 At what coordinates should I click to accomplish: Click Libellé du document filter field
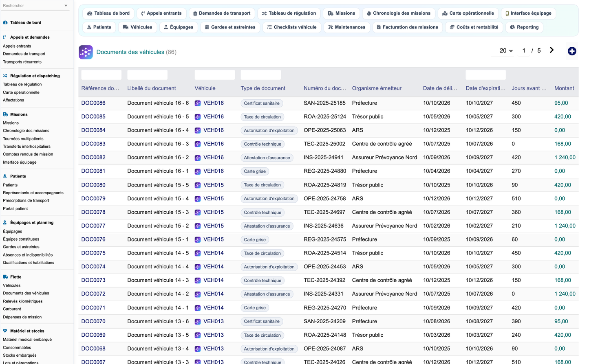[x=148, y=75]
